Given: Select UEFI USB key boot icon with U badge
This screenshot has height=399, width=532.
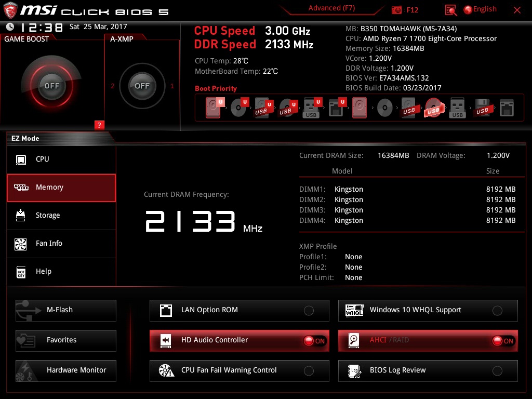Looking at the screenshot, I should 312,108.
